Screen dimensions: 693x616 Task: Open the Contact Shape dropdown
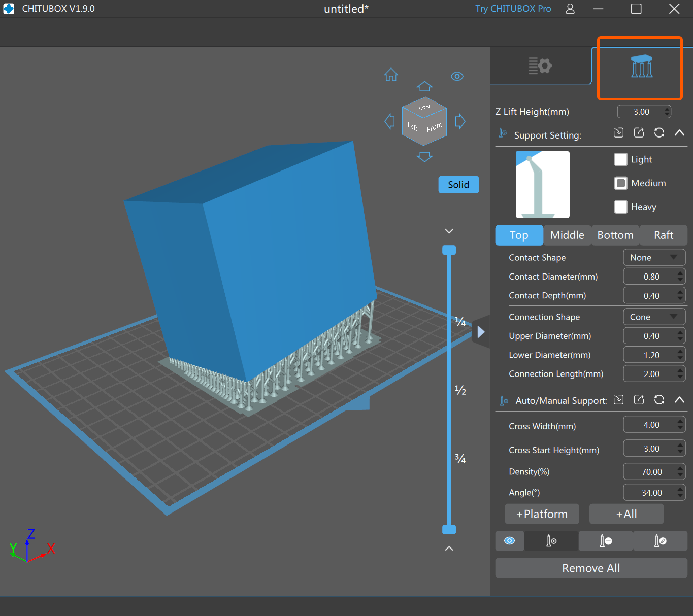pos(654,257)
